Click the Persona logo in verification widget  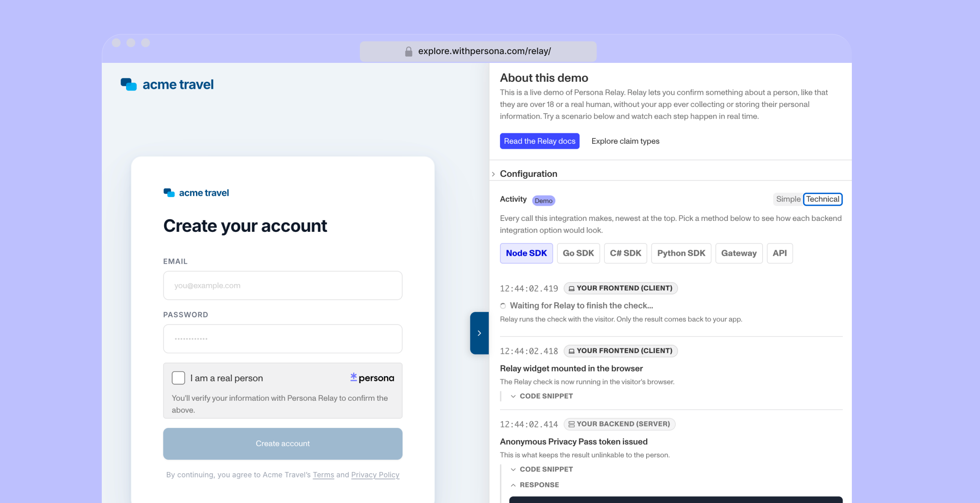tap(372, 378)
